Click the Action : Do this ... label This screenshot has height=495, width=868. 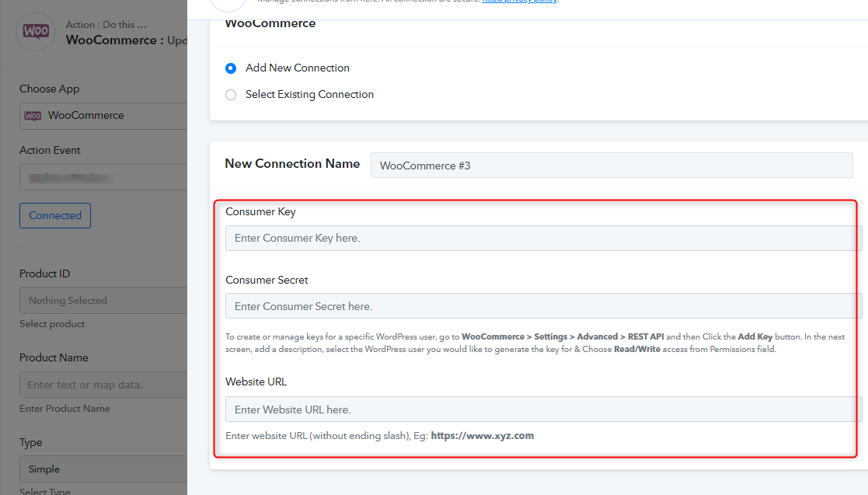(x=106, y=24)
